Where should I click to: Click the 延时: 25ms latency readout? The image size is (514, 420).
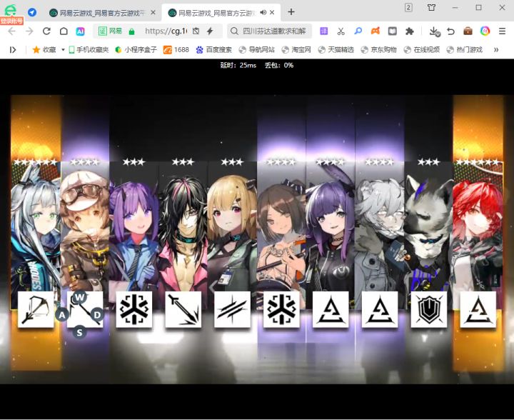pos(238,65)
